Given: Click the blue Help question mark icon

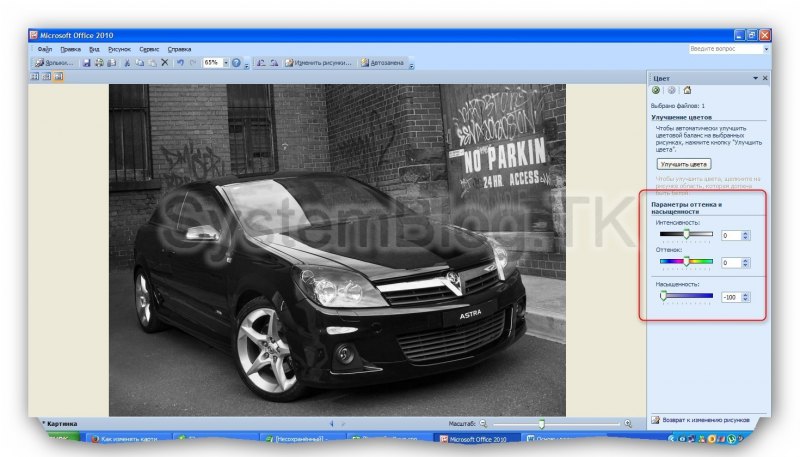Looking at the screenshot, I should click(x=236, y=63).
